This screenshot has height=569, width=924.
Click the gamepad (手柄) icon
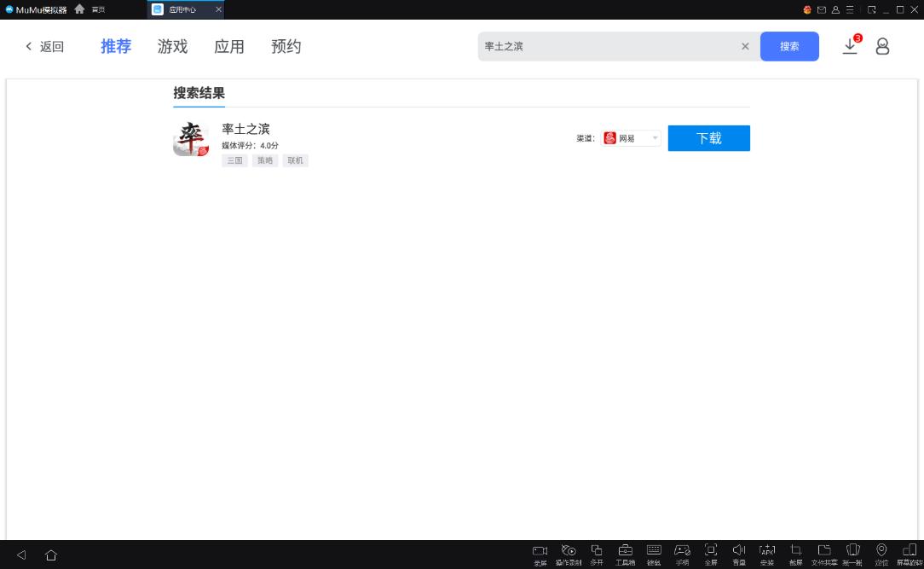pyautogui.click(x=682, y=552)
